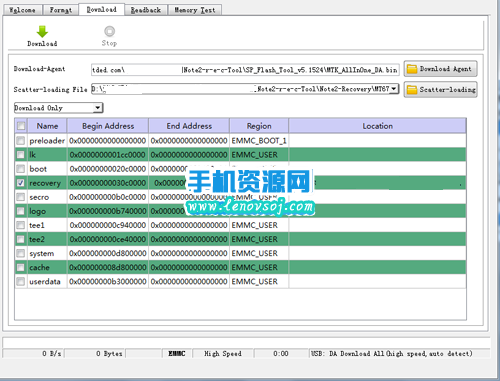The height and width of the screenshot is (381, 500).
Task: Click the Name column header
Action: [47, 126]
